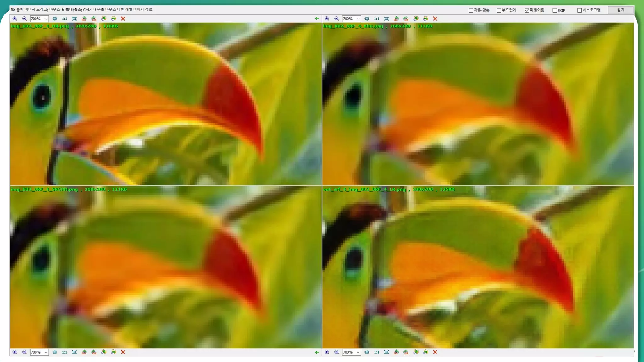Viewport: 644px width, 362px height.
Task: Enable the 자동-맞춤 checkbox
Action: 471,10
